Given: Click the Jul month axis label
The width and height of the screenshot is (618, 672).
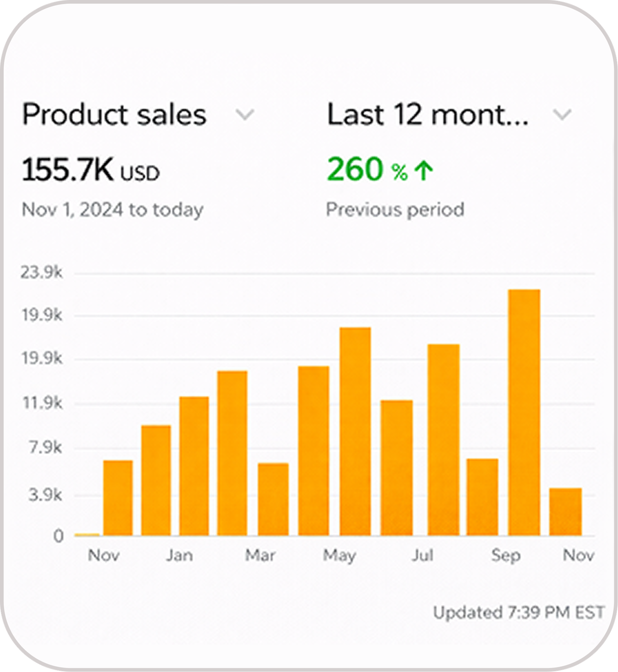Looking at the screenshot, I should pos(422,555).
